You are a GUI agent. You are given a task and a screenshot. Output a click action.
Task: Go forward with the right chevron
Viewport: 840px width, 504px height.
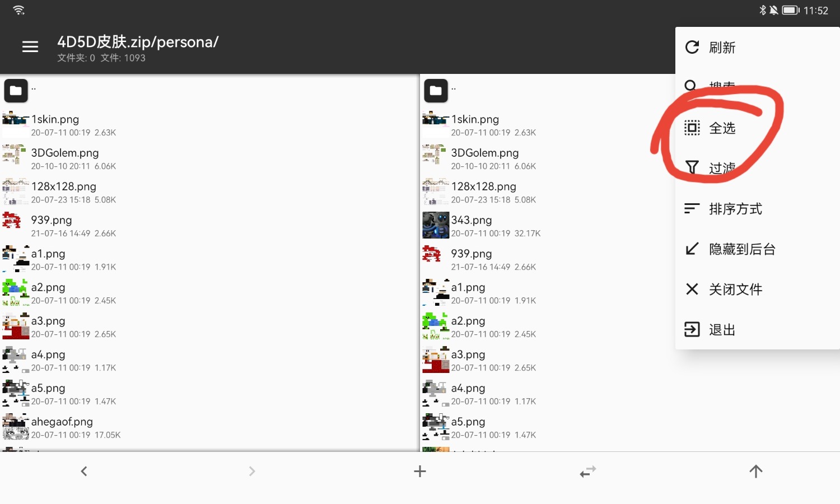(252, 472)
